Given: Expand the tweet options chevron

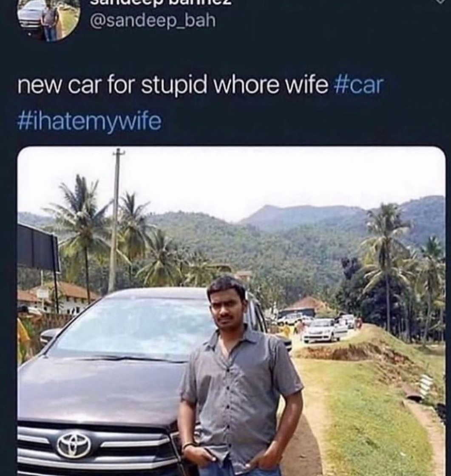Looking at the screenshot, I should coord(440,2).
